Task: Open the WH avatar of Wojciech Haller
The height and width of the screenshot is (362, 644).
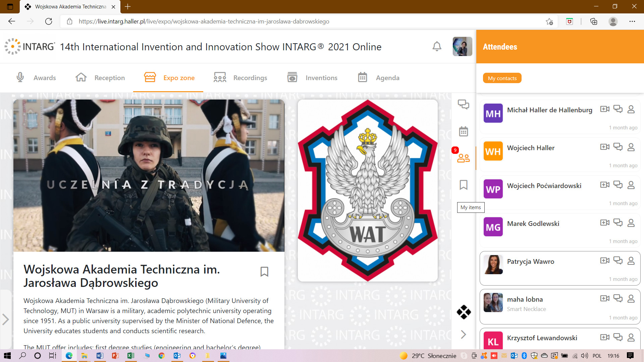Action: tap(493, 151)
